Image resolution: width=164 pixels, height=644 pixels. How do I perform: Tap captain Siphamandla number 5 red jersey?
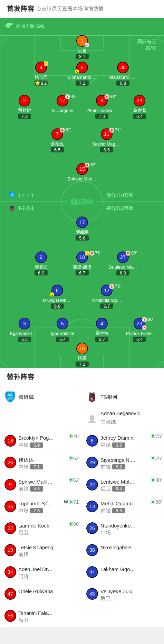(82, 67)
